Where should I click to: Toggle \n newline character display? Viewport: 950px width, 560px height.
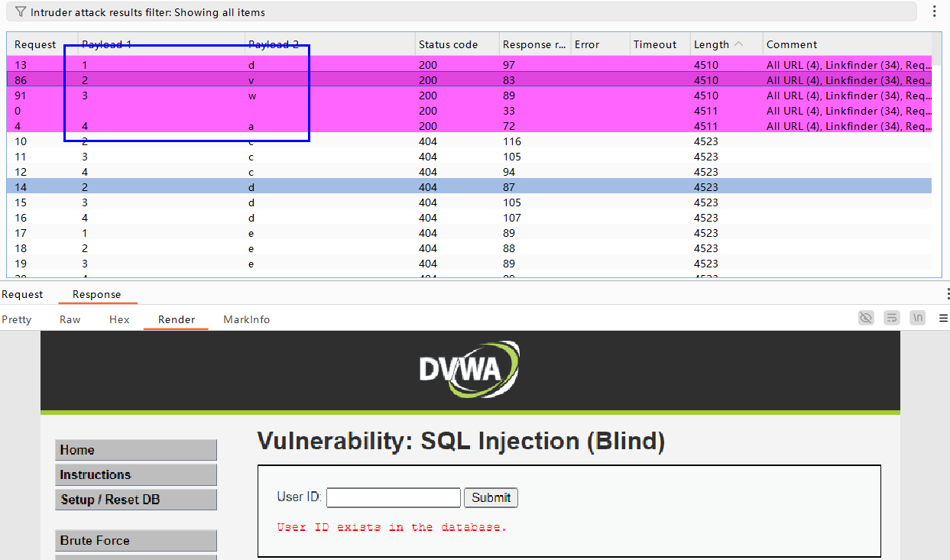[917, 317]
